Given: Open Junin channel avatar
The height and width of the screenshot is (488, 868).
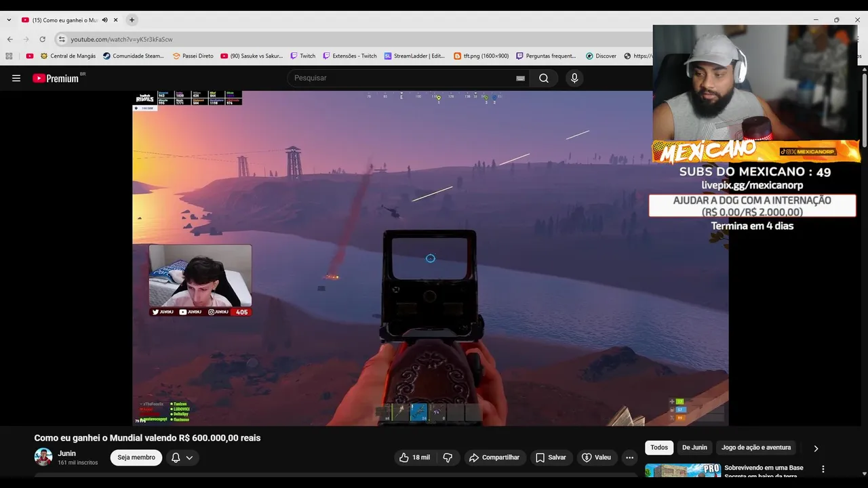Looking at the screenshot, I should (43, 457).
